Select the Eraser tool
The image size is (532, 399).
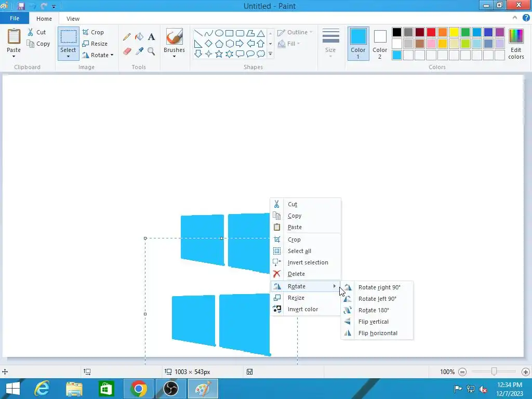tap(127, 51)
